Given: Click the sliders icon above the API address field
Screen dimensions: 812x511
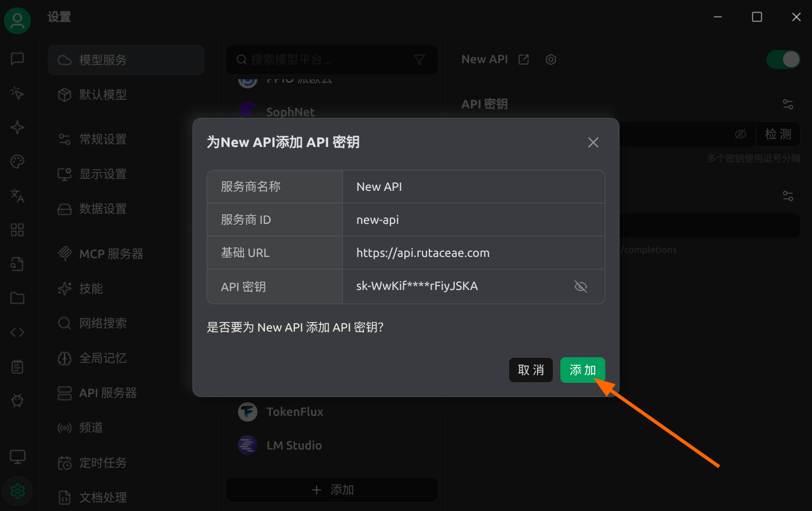Looking at the screenshot, I should pyautogui.click(x=788, y=196).
